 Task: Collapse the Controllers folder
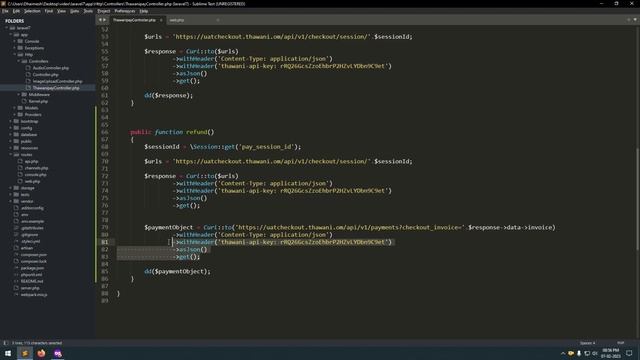[19, 61]
